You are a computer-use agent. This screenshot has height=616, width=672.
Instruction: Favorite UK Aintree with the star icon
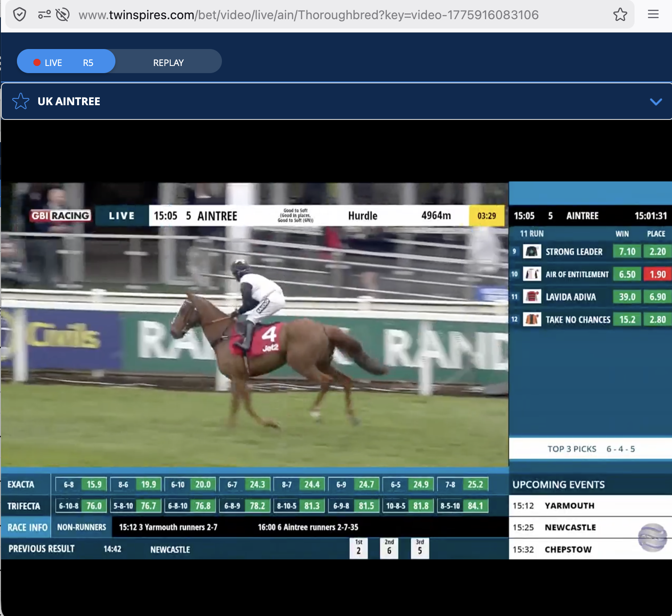tap(20, 101)
